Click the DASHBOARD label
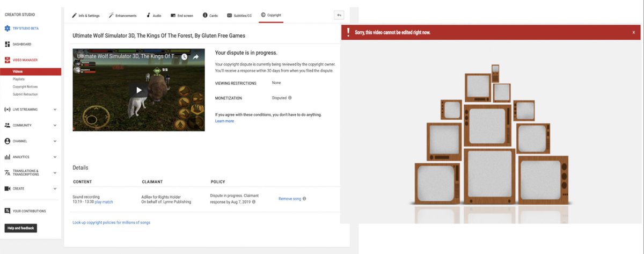The height and width of the screenshot is (254, 644). [22, 44]
